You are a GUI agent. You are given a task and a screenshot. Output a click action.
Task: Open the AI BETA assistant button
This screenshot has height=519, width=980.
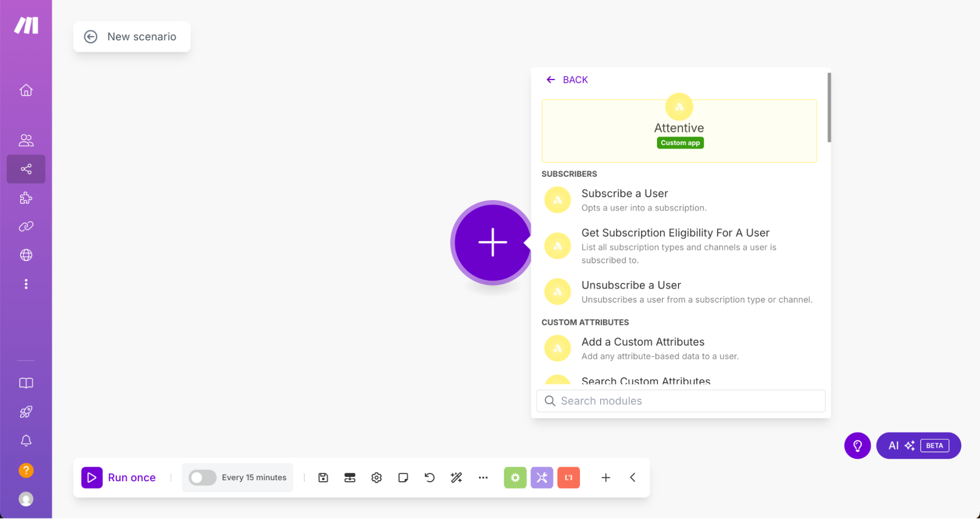(x=918, y=446)
